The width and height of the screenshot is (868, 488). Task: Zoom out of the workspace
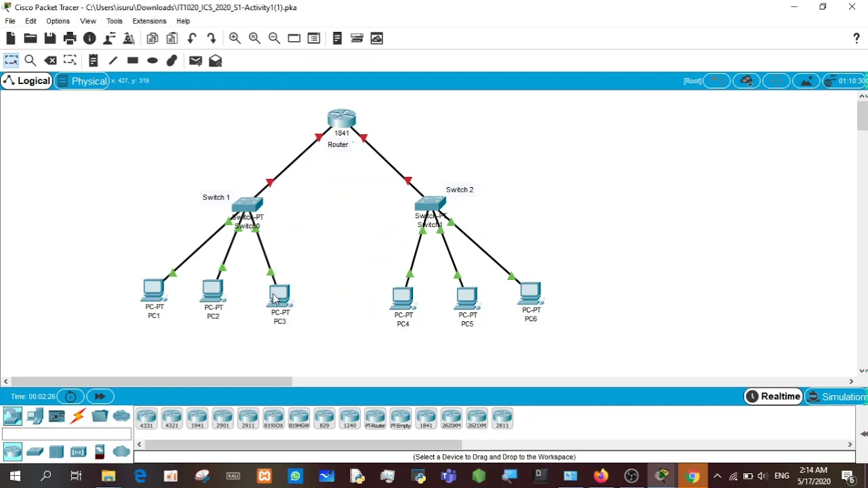click(x=274, y=39)
